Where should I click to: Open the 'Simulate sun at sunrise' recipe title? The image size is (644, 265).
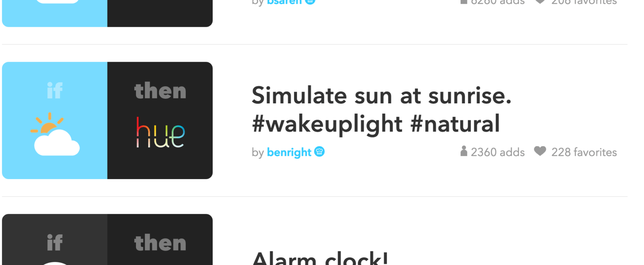click(381, 109)
